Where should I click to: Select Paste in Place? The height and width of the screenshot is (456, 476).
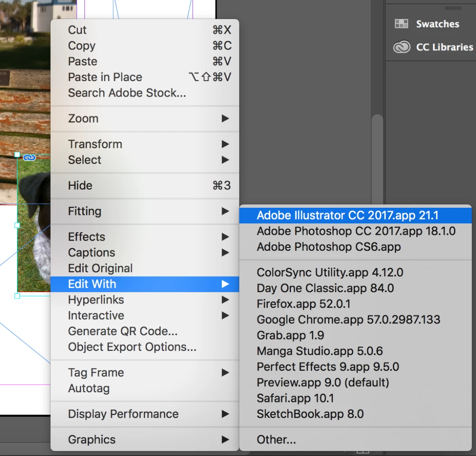[x=145, y=77]
